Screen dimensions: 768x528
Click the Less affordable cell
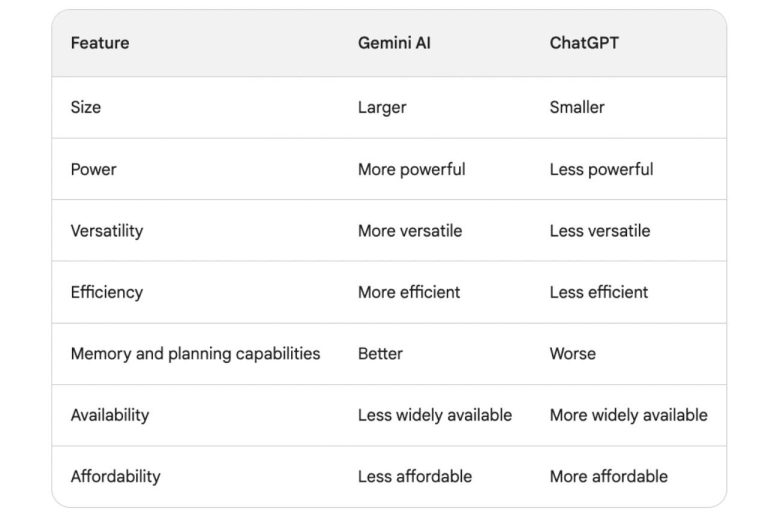pyautogui.click(x=415, y=477)
